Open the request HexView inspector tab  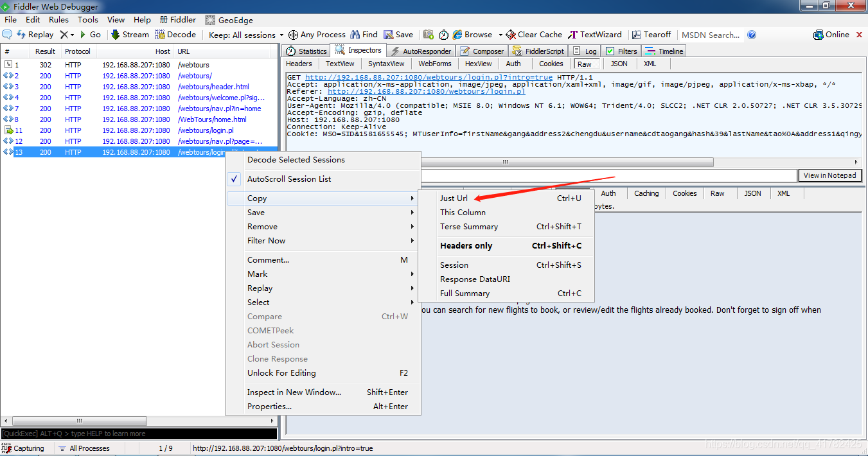pos(479,64)
